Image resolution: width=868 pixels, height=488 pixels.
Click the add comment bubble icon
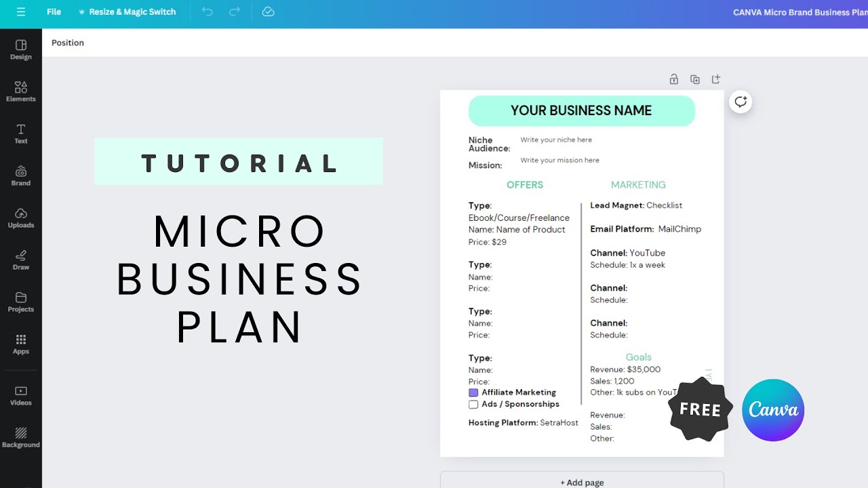tap(741, 102)
